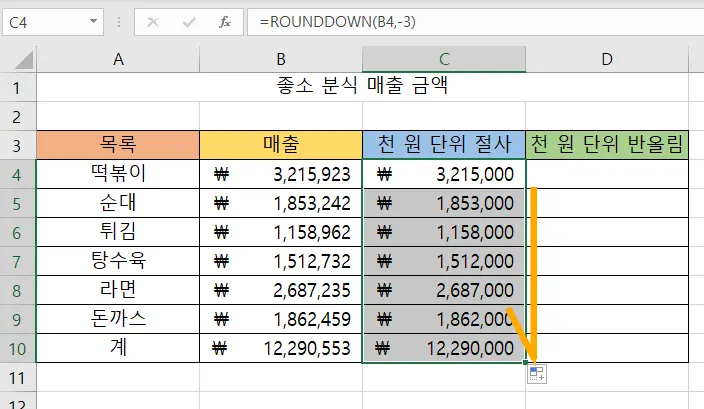Select column C header

tap(444, 59)
